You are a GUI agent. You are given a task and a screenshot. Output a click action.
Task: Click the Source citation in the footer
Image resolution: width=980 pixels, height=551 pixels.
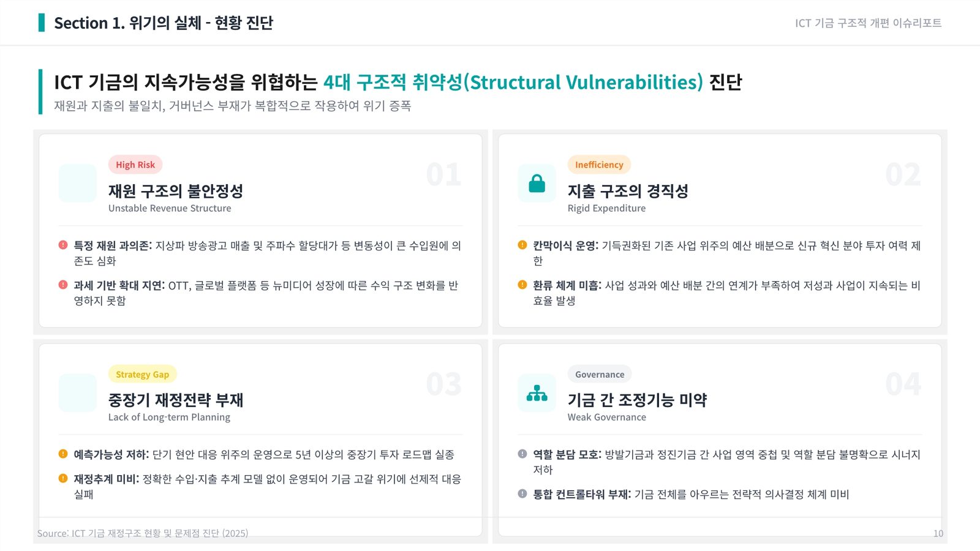point(143,533)
